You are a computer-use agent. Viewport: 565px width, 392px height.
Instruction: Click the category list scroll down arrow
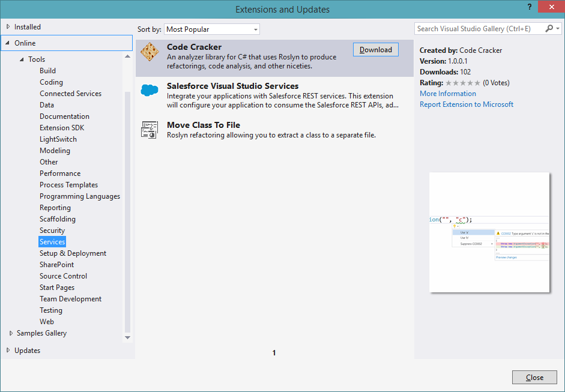(127, 337)
